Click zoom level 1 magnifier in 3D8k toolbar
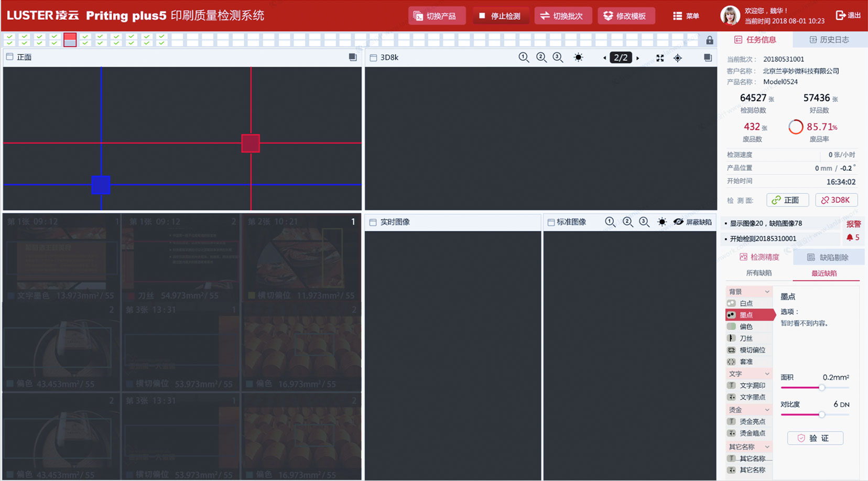 tap(524, 58)
